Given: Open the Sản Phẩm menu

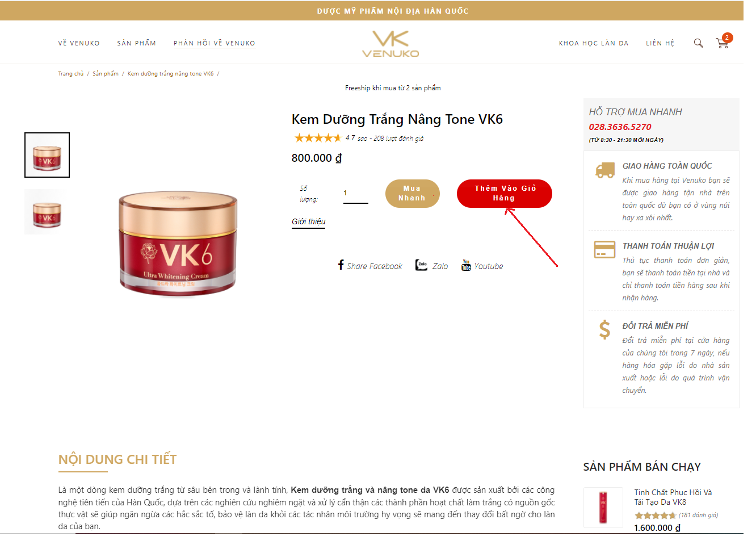Looking at the screenshot, I should (x=137, y=43).
